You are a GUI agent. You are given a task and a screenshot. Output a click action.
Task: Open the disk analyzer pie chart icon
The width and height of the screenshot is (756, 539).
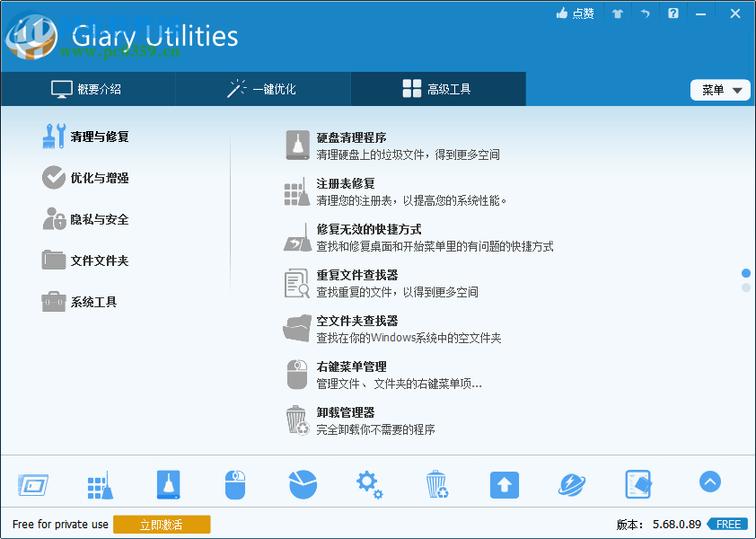[303, 483]
